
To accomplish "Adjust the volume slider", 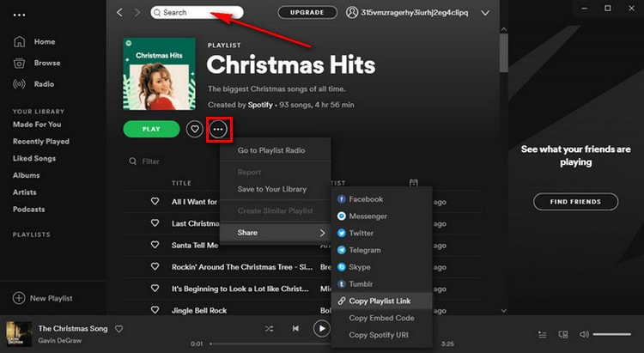I will [612, 334].
